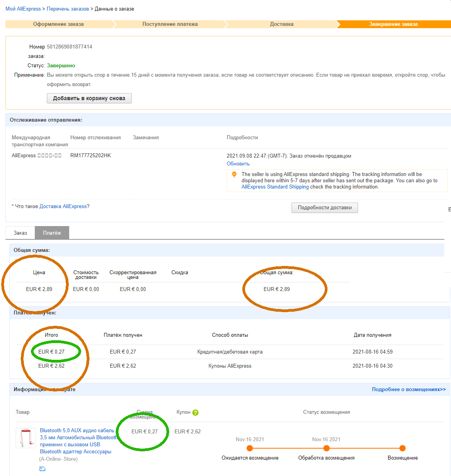Click the lightbulb tip icon in the shipping notice

(x=234, y=175)
